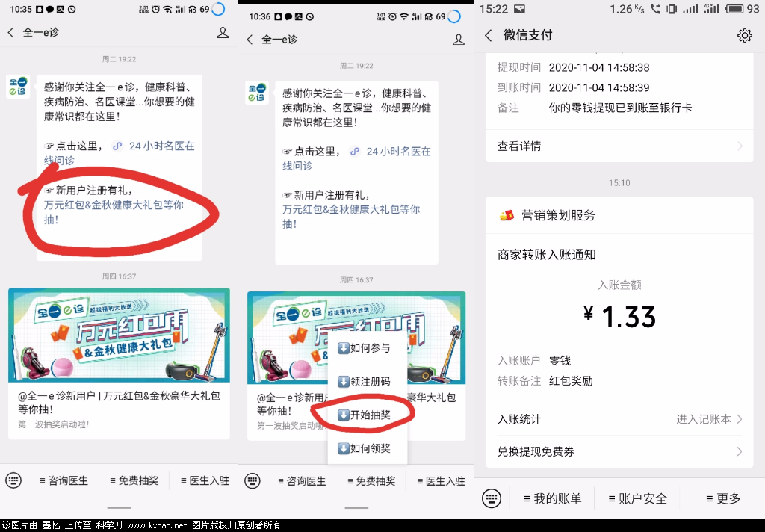765x532 pixels.
Task: Open the 我的账单 bottom menu
Action: coord(551,498)
